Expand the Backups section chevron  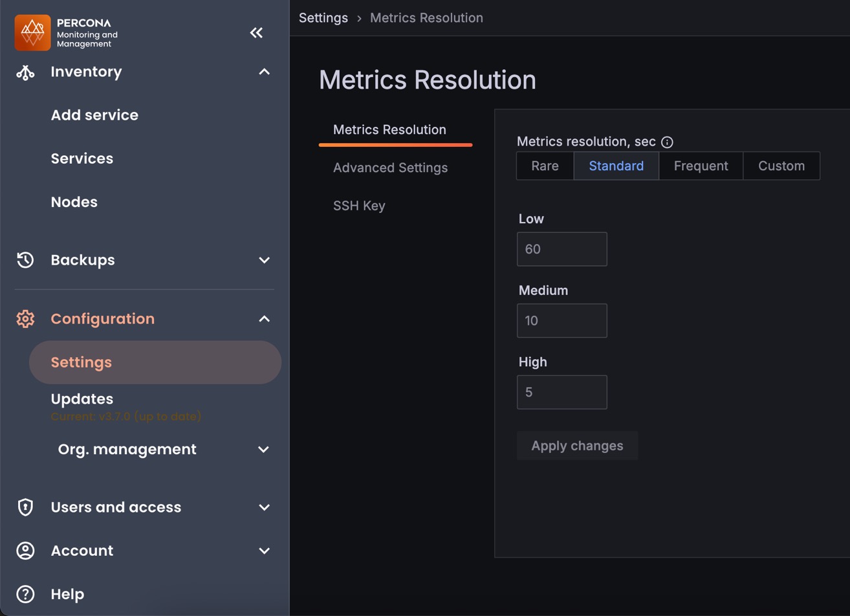coord(264,260)
